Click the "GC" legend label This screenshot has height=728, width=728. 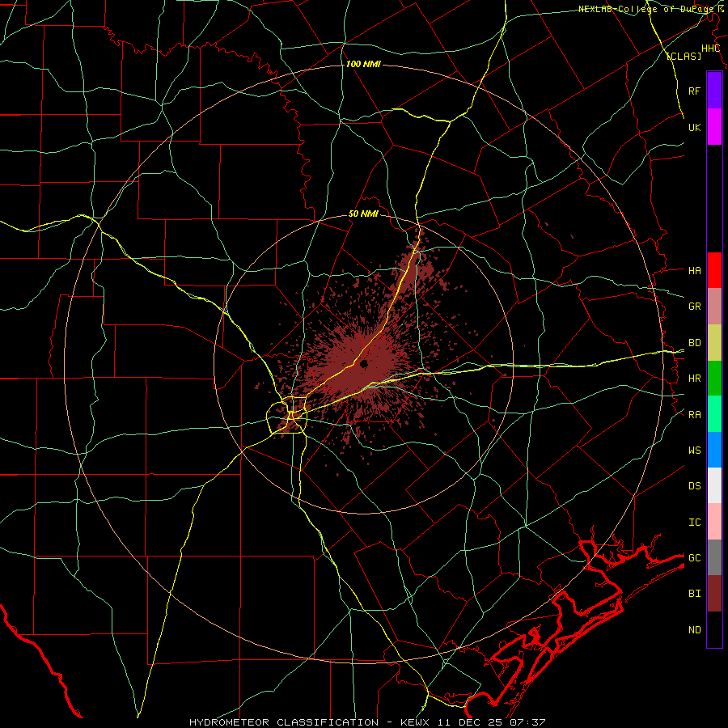tap(694, 557)
